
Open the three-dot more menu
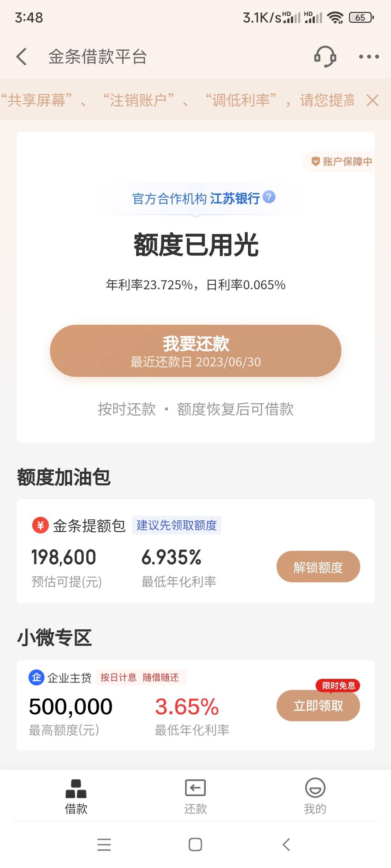[x=369, y=57]
